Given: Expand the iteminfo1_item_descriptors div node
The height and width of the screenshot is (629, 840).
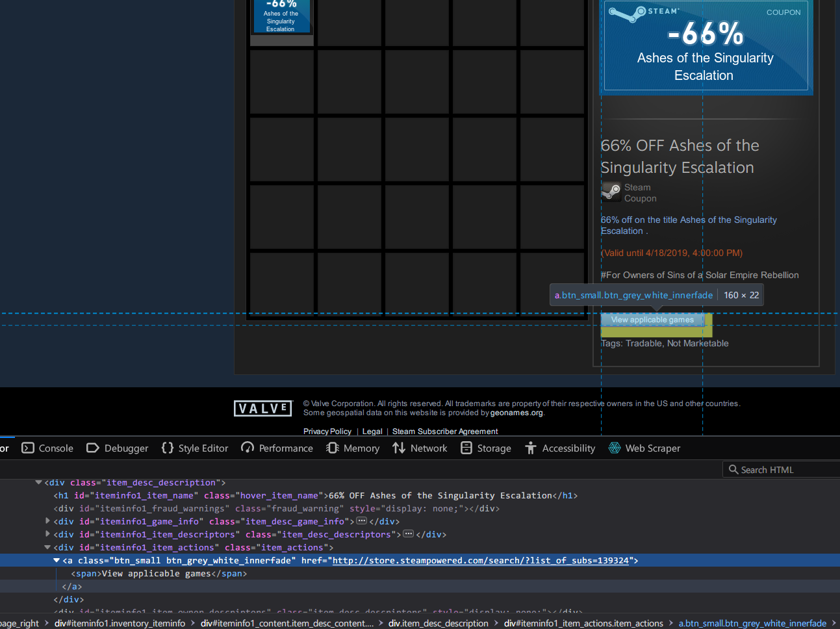Looking at the screenshot, I should click(48, 534).
